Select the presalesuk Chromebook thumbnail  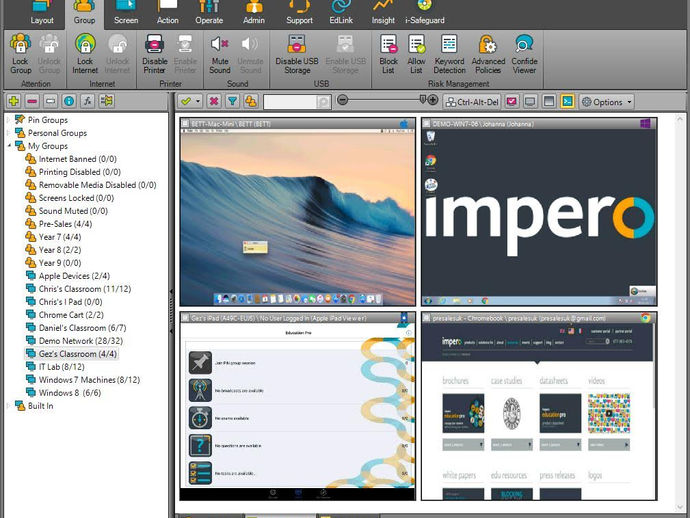point(539,406)
